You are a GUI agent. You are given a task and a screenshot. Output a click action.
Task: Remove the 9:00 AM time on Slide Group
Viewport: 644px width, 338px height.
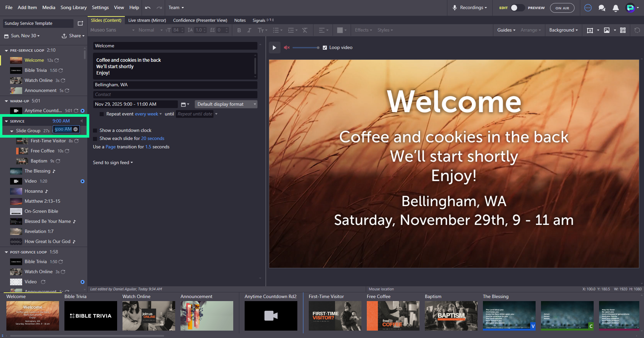point(76,129)
